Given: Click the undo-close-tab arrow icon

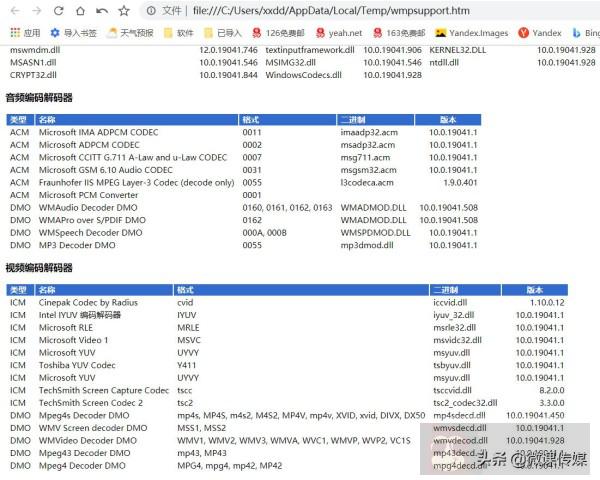Looking at the screenshot, I should [102, 11].
